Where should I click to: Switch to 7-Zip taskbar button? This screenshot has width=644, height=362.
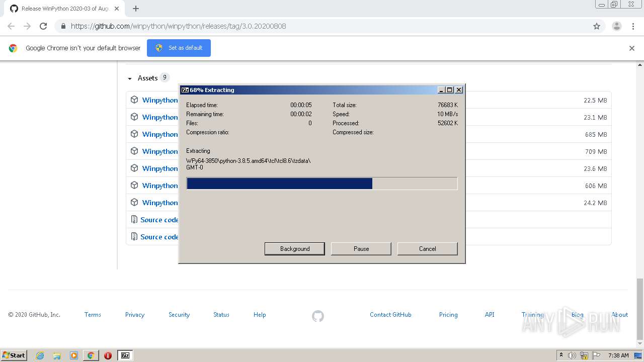click(125, 355)
